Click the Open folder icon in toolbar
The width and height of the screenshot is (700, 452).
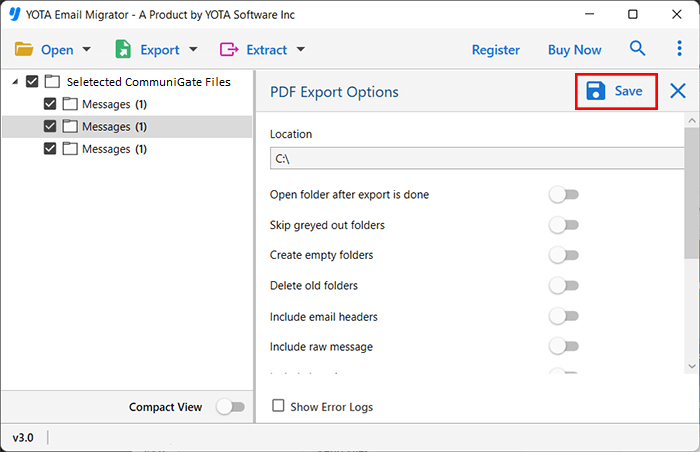(x=24, y=49)
